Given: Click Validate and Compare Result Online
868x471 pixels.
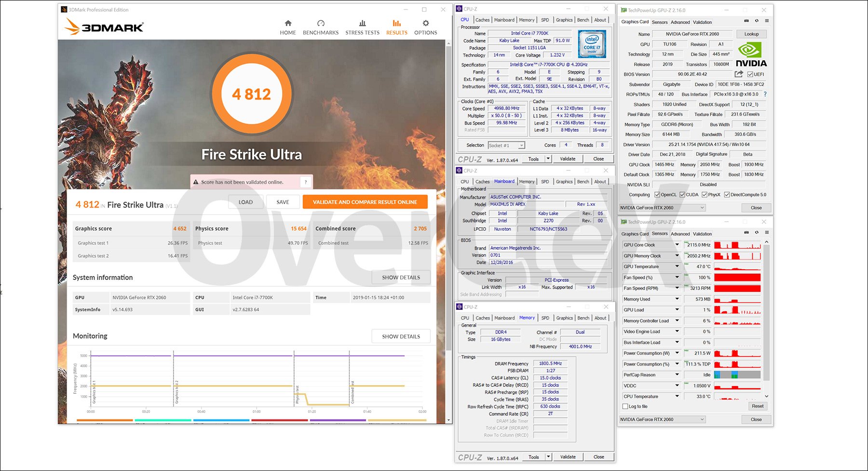Looking at the screenshot, I should [365, 202].
